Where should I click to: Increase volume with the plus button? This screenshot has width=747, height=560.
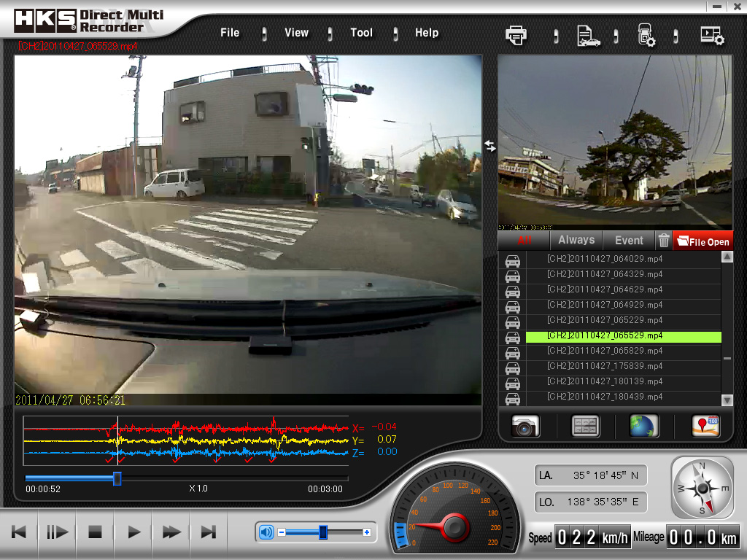click(x=367, y=532)
